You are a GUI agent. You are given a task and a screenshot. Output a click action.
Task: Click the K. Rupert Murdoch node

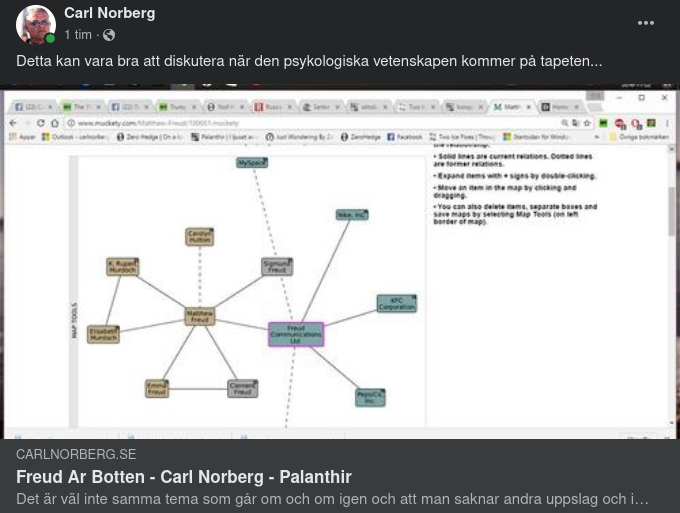click(x=122, y=267)
